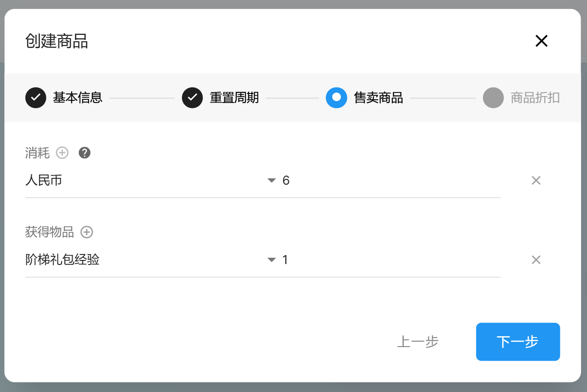The image size is (587, 392).
Task: Delete the 阶梯礼包经验 reward row
Action: tap(536, 260)
